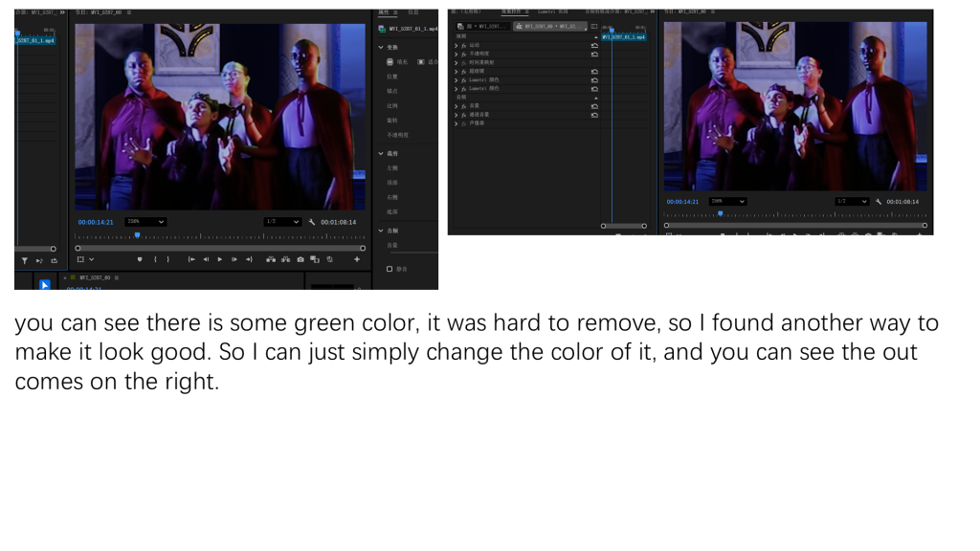The width and height of the screenshot is (980, 551).
Task: Open the wrench settings in left monitor
Action: 312,222
